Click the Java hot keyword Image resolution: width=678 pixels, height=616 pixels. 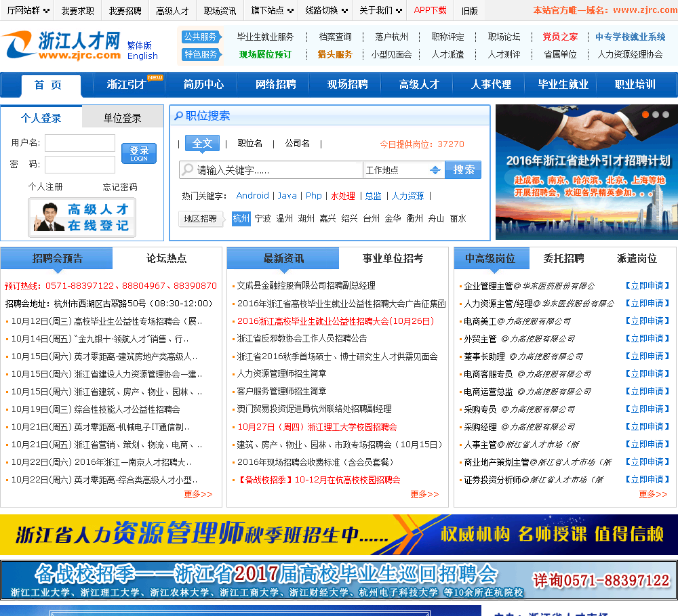(x=287, y=195)
